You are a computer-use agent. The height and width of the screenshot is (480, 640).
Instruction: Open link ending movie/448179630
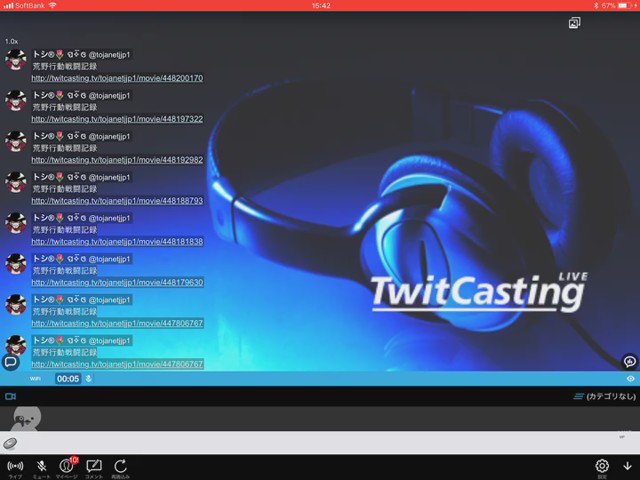coord(117,282)
